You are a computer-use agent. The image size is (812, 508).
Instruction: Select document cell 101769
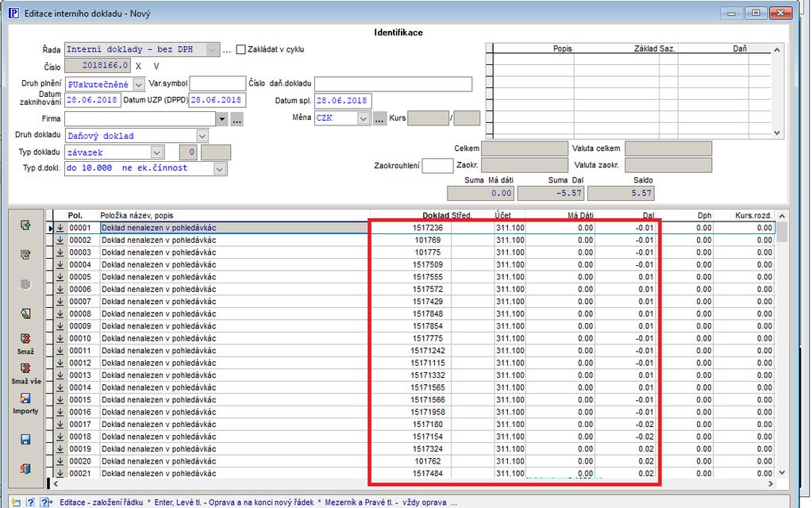click(x=410, y=241)
